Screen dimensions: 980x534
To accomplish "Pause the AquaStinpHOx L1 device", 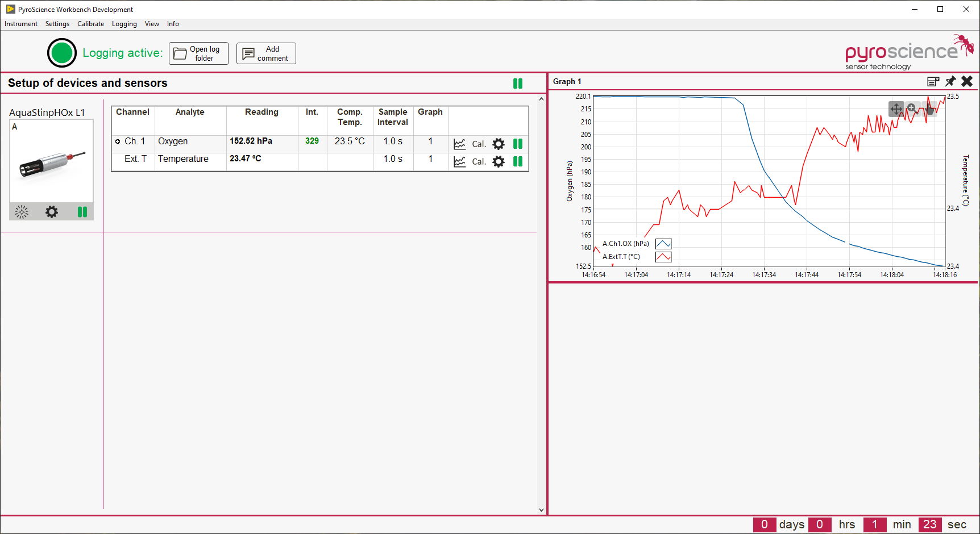I will 82,212.
